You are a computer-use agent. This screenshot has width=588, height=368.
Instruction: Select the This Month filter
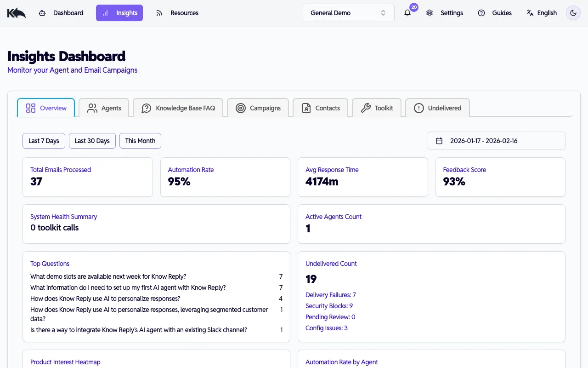pyautogui.click(x=140, y=141)
